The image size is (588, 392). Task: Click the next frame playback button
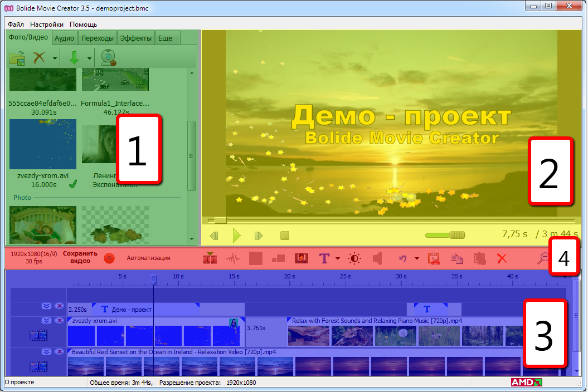coord(259,236)
